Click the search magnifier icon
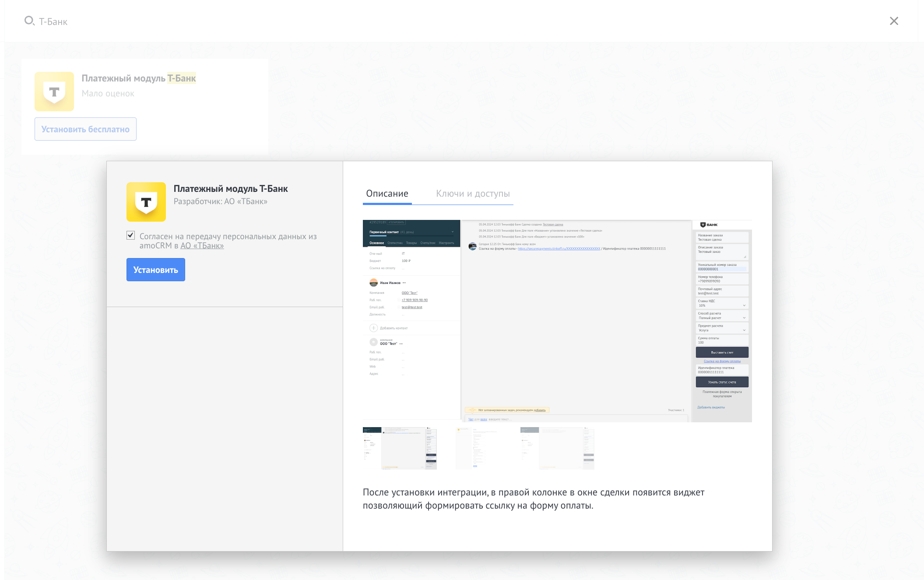Viewport: 924px width, 580px height. pos(29,21)
